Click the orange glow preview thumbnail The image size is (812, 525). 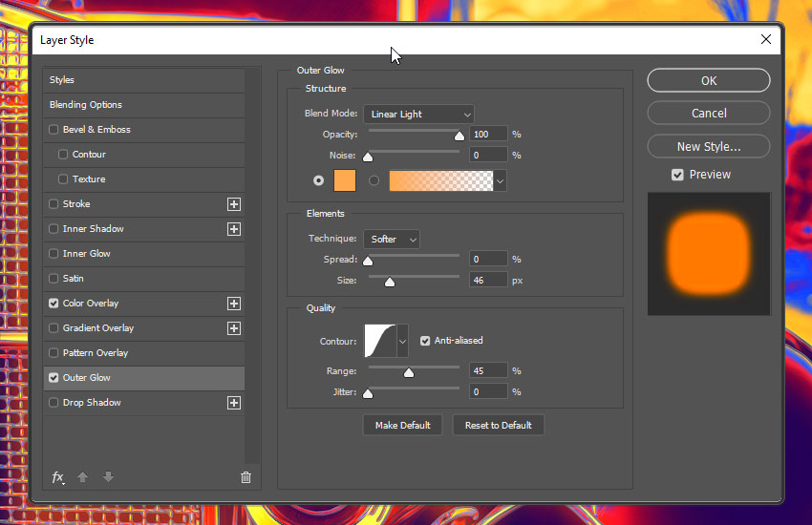click(x=709, y=254)
